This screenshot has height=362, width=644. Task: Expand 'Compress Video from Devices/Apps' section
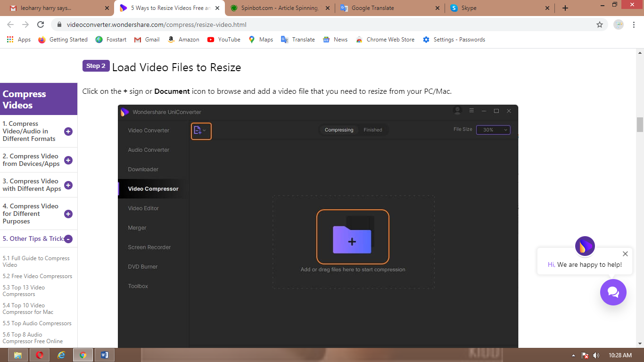coord(68,160)
